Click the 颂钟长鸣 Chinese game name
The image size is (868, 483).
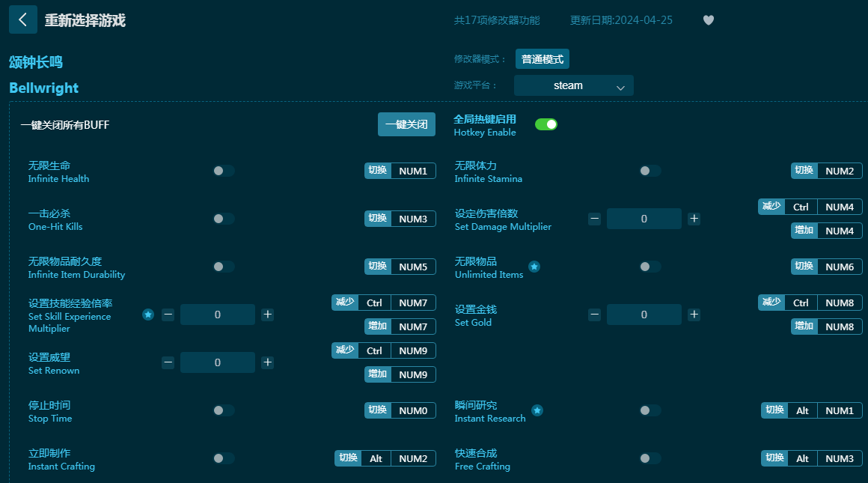tap(36, 62)
